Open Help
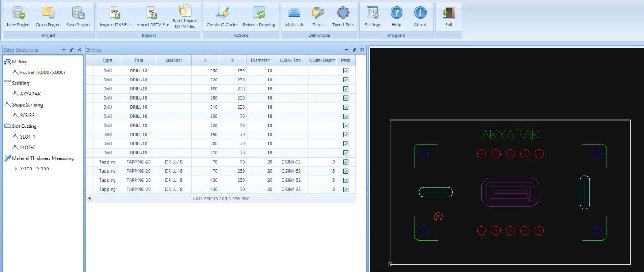Screen dimensions: 644x272 coord(396,17)
